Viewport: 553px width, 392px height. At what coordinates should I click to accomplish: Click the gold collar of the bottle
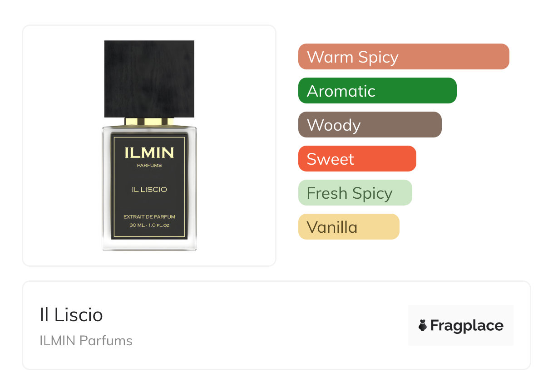[x=149, y=122]
